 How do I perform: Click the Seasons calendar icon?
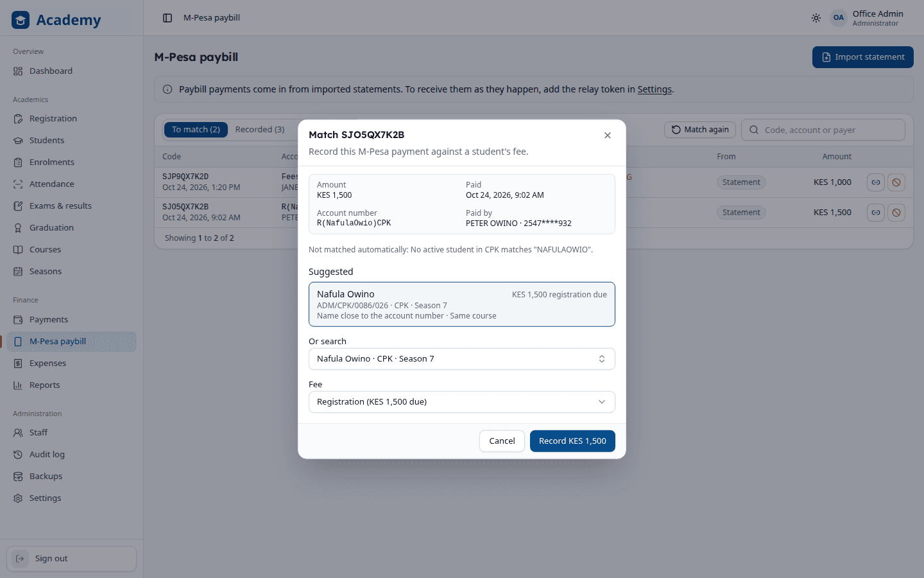click(x=18, y=272)
